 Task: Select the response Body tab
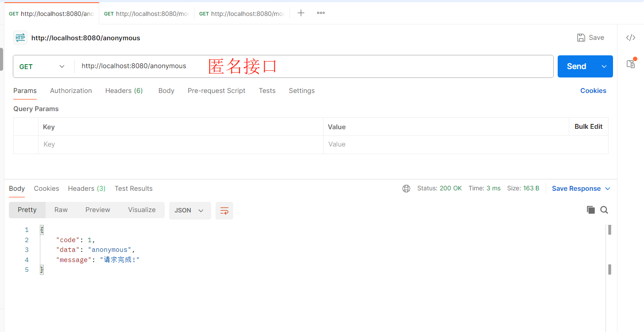17,189
